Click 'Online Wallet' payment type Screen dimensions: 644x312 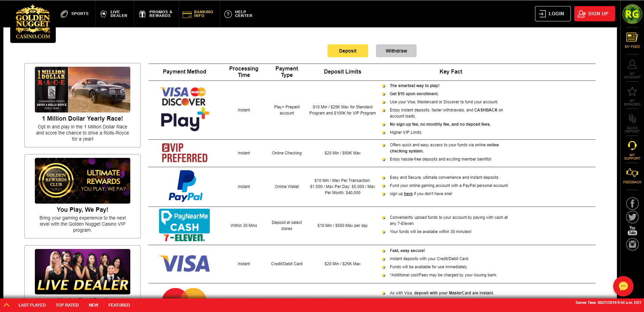click(x=287, y=187)
